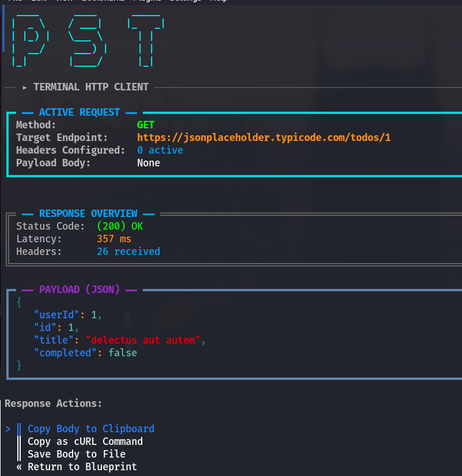Click the TERMINAL HTTP CLIENT heading
The image size is (462, 476).
(x=91, y=87)
